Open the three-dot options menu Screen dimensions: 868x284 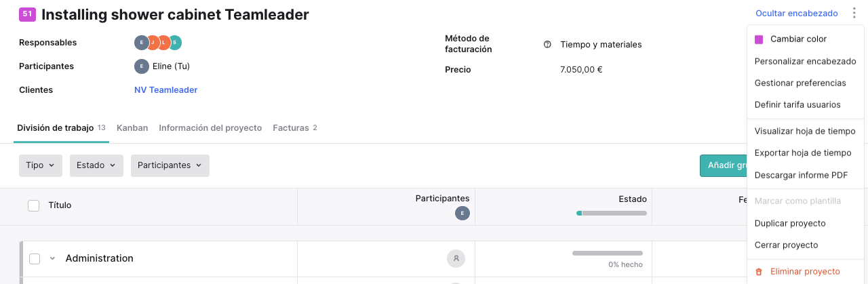coord(854,14)
